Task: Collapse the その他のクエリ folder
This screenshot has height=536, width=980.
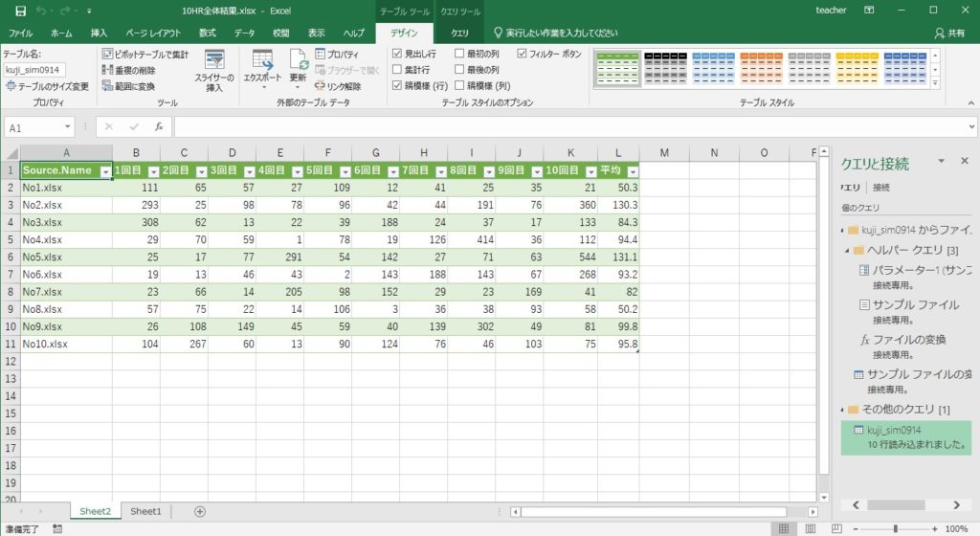Action: [842, 410]
